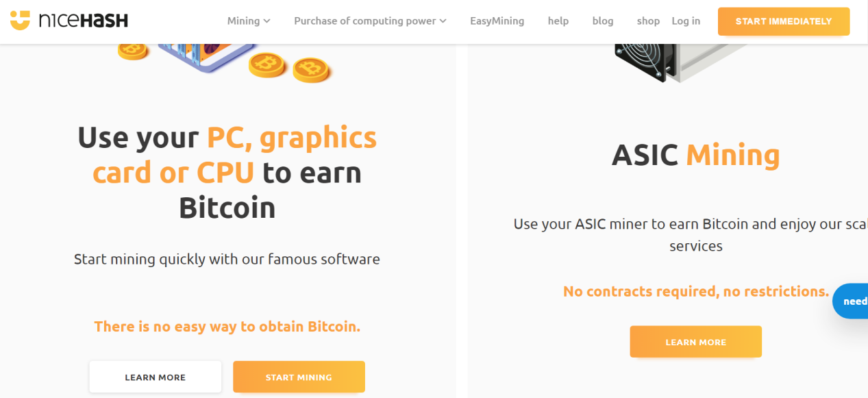Viewport: 868px width, 398px height.
Task: Click the NiceHash wordmark in header
Action: (83, 21)
